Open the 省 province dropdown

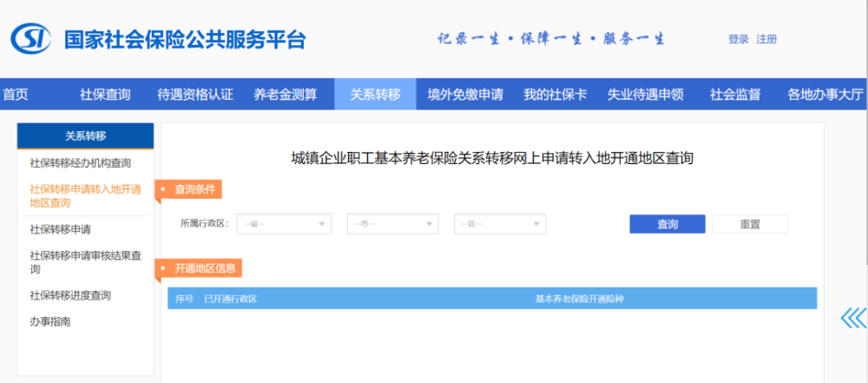tap(285, 224)
